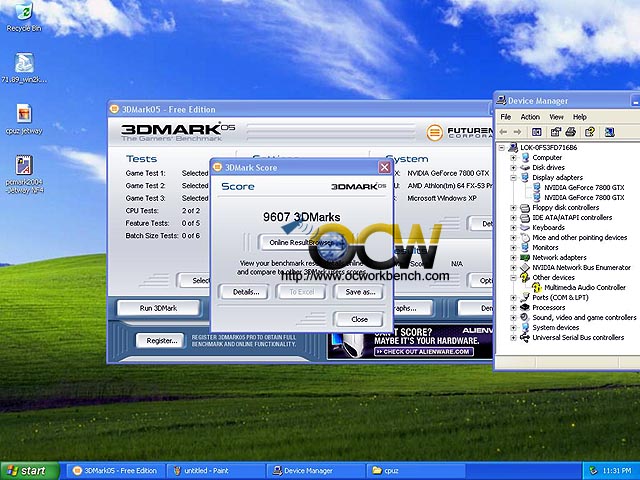
Task: Click the Details... button in score dialog
Action: click(246, 292)
